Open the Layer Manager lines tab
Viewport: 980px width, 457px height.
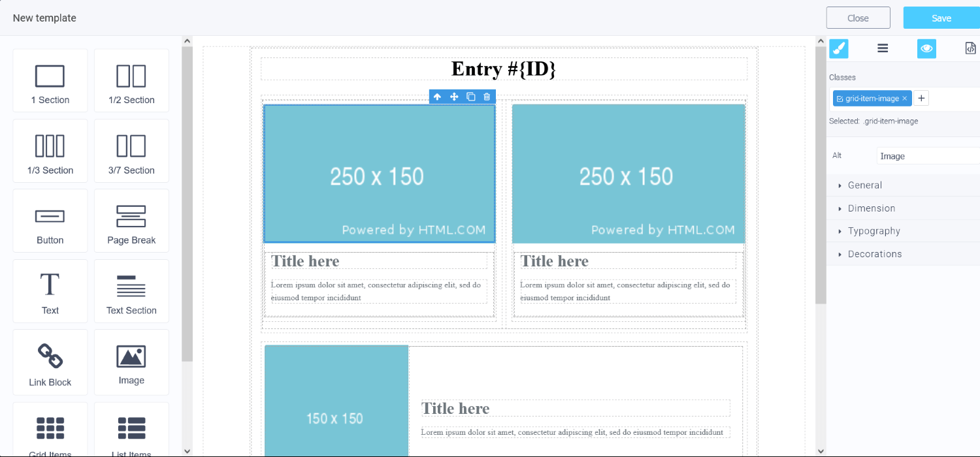click(x=883, y=48)
